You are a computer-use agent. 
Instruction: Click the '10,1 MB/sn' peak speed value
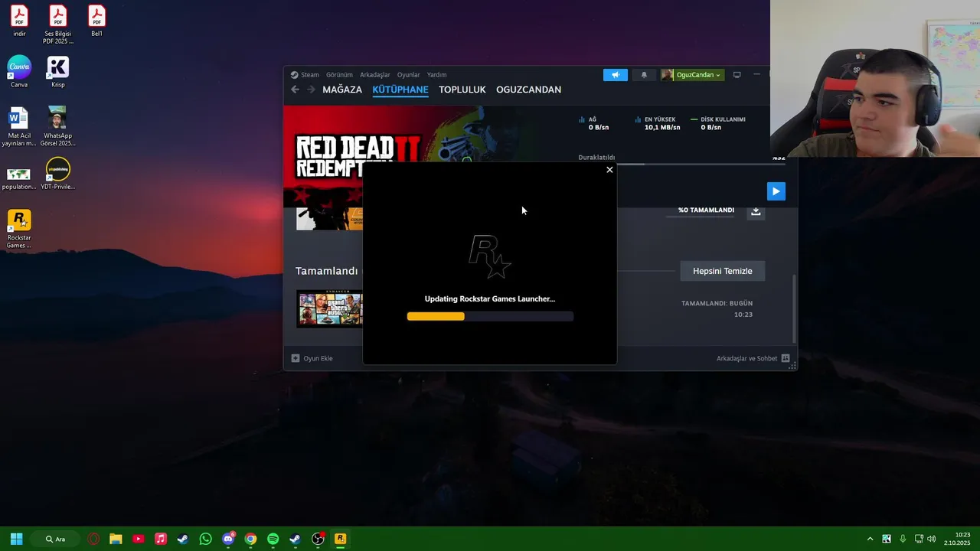(x=662, y=128)
